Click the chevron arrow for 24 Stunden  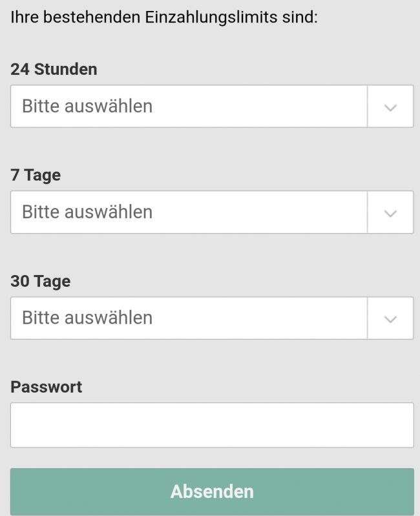click(x=390, y=107)
